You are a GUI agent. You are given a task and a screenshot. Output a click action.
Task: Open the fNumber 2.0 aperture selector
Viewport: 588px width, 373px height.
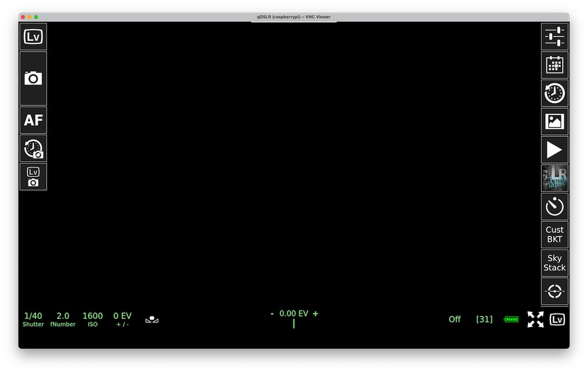point(63,319)
